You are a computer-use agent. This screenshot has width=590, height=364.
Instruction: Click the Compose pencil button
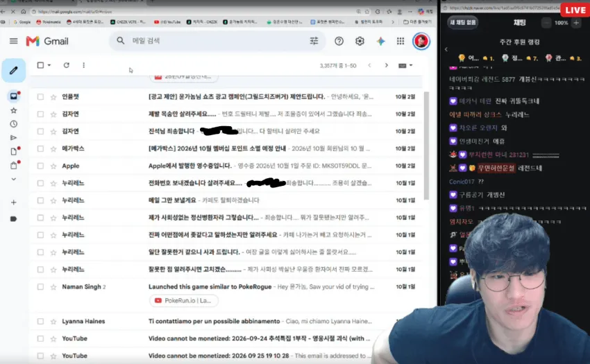pos(14,70)
